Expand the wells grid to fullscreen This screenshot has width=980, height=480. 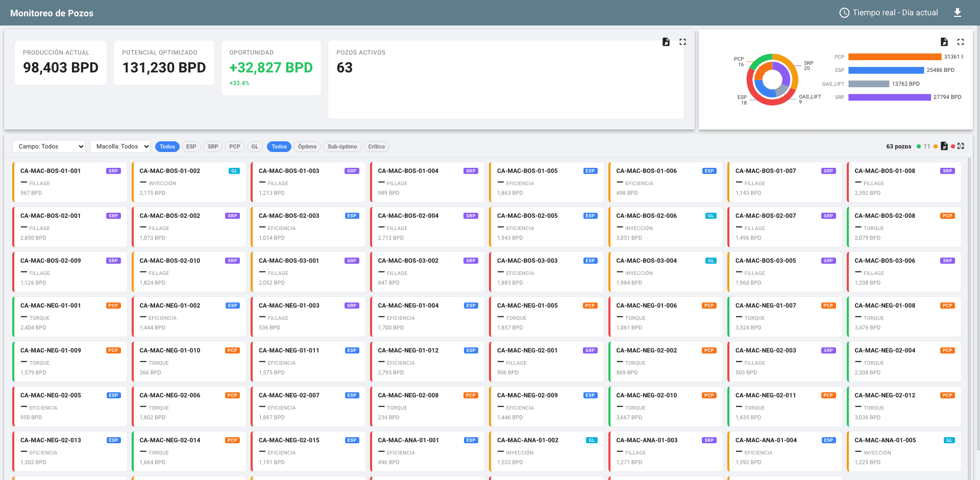pyautogui.click(x=961, y=146)
